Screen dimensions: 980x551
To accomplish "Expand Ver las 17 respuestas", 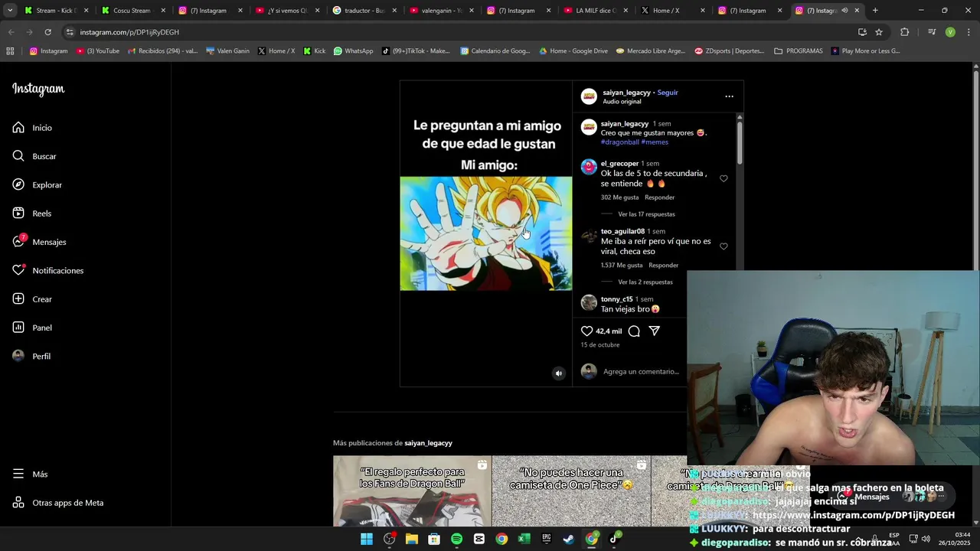I will [x=646, y=214].
